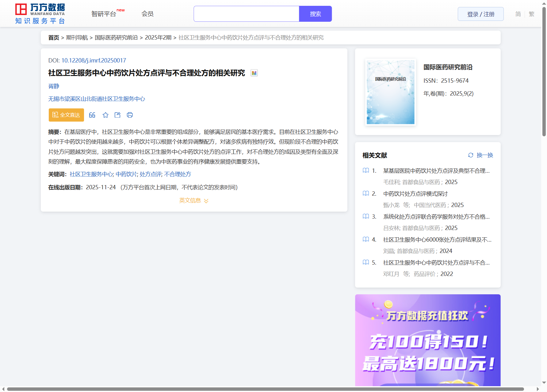This screenshot has width=547, height=392.
Task: Click the 搜索 search button
Action: pyautogui.click(x=315, y=14)
